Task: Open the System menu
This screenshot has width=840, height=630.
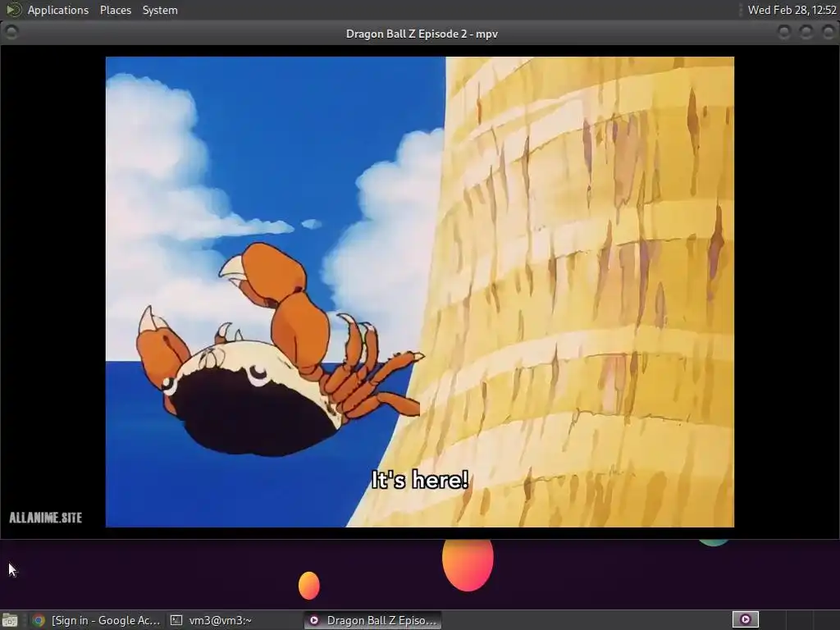Action: [160, 10]
